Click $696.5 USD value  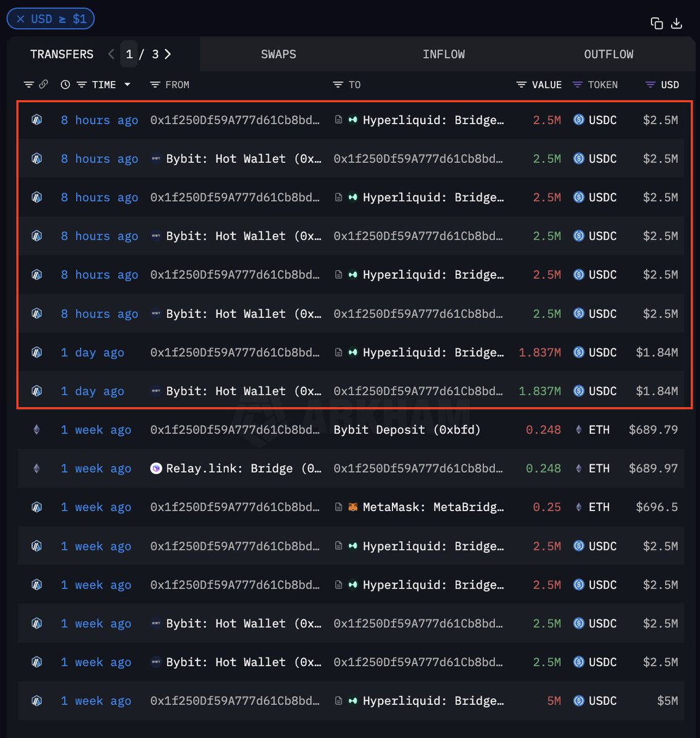(657, 507)
